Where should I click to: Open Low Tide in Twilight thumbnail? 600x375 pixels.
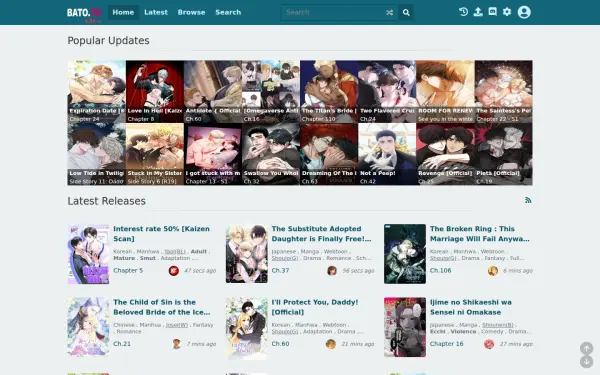click(x=96, y=154)
